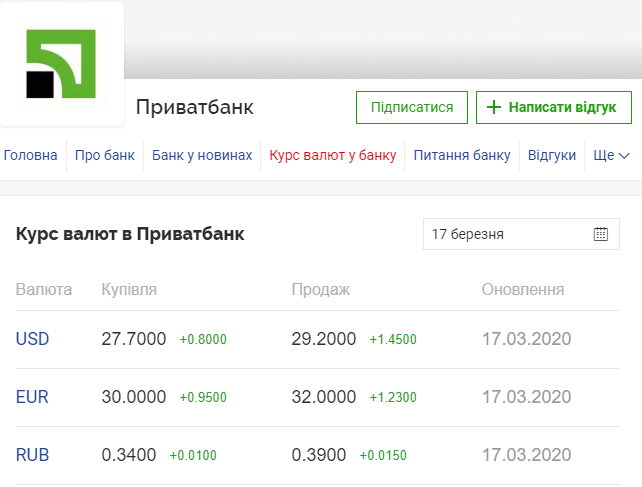Click the Купівля column header

(x=129, y=290)
